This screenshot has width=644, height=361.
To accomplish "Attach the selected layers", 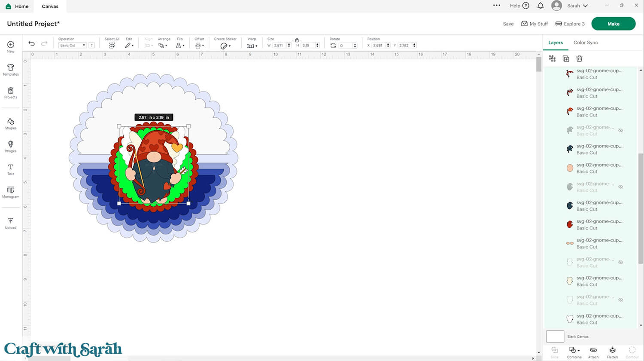I will tap(593, 352).
